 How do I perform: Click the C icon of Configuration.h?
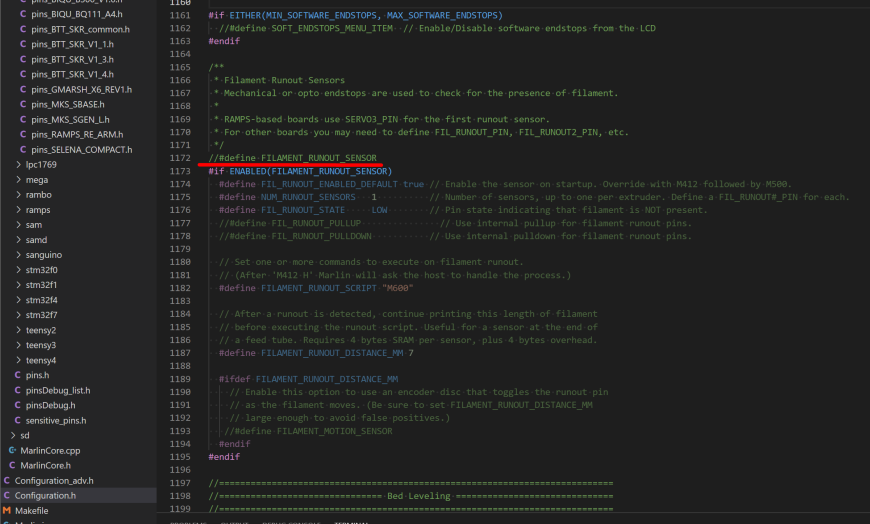[7, 495]
